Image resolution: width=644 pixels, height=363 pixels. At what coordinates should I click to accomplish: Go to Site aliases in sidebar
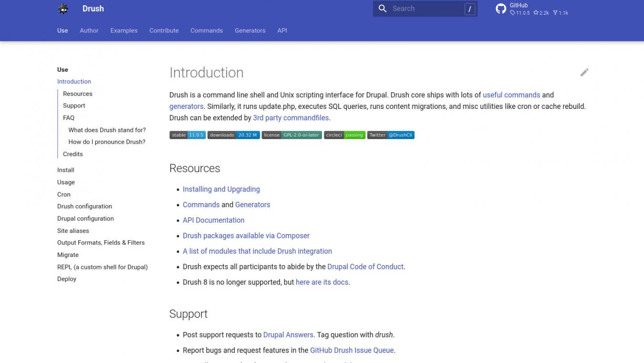click(73, 231)
